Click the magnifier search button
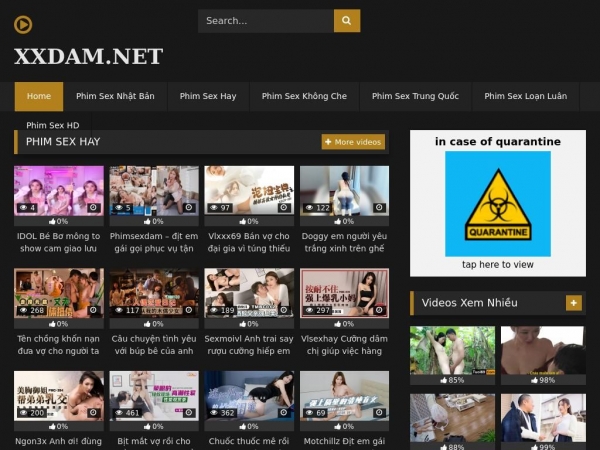Viewport: 600px width, 450px height. point(347,21)
